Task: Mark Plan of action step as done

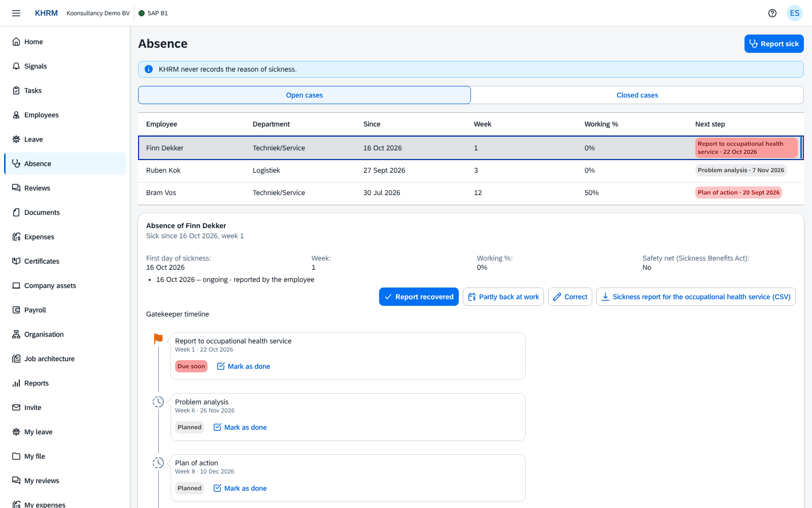Action: (240, 488)
